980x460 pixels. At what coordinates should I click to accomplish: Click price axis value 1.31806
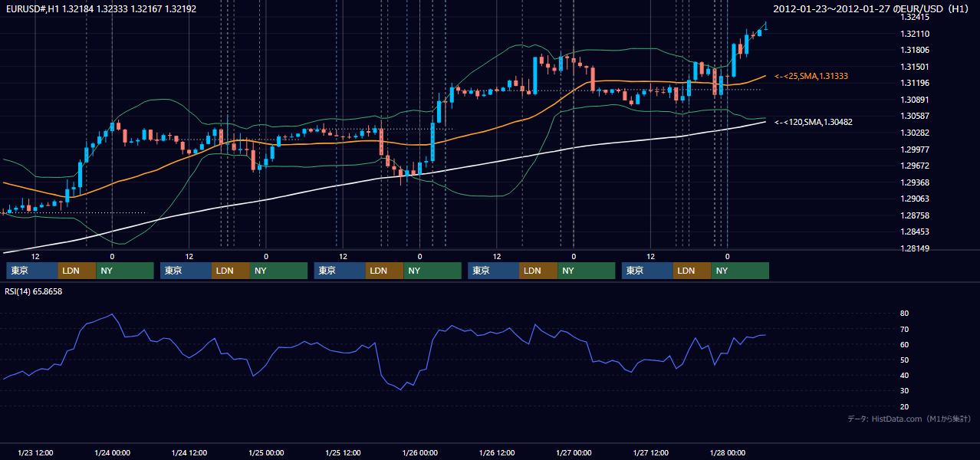point(915,50)
